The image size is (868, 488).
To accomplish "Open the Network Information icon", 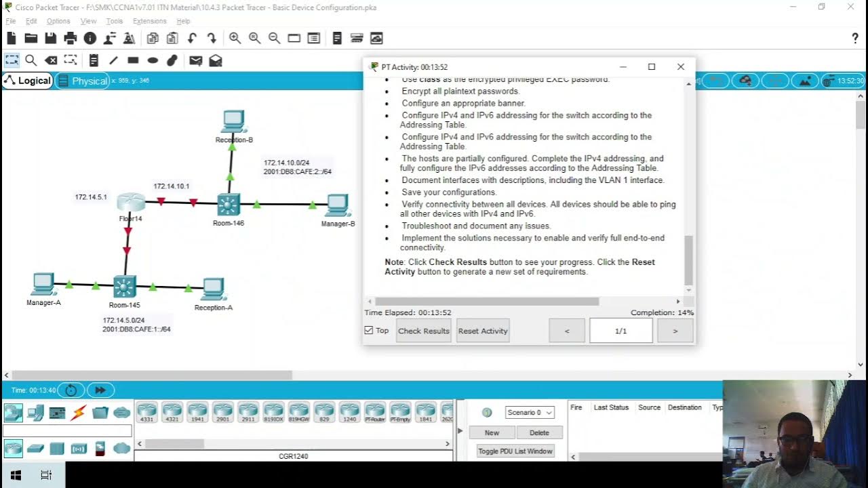I will (x=90, y=39).
